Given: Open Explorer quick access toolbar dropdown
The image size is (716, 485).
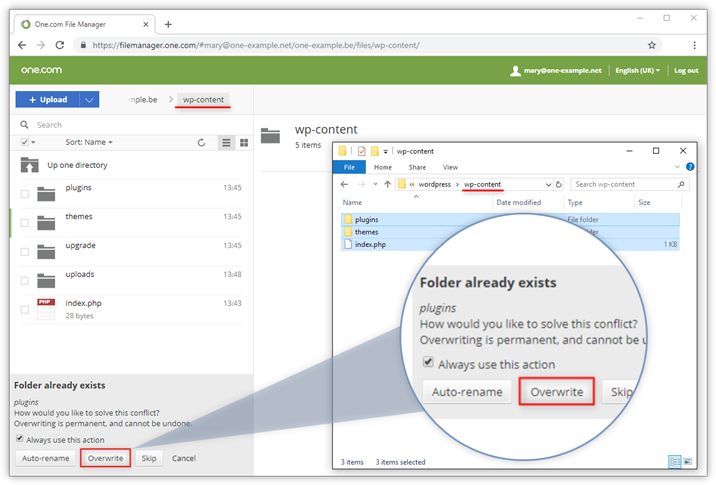Looking at the screenshot, I should point(385,151).
